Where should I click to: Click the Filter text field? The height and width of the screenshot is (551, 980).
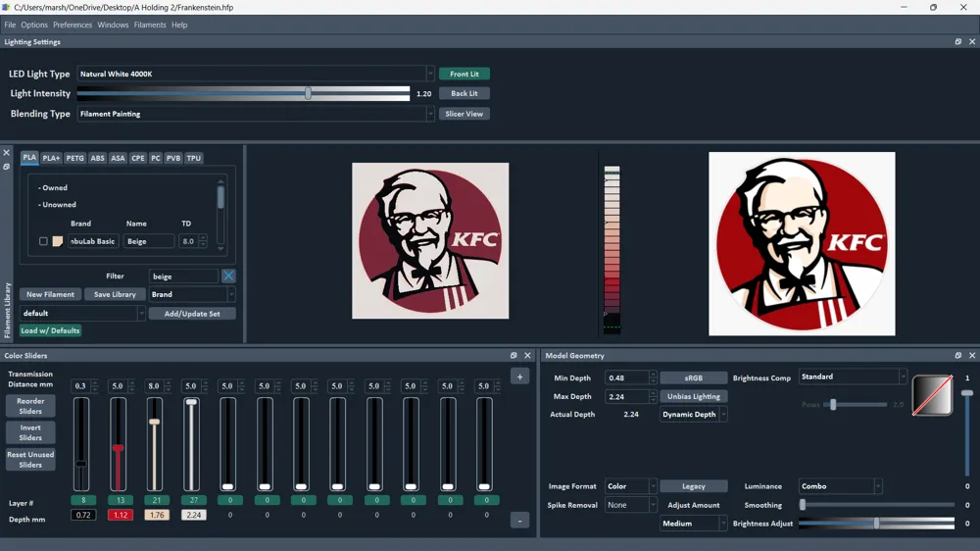(183, 275)
